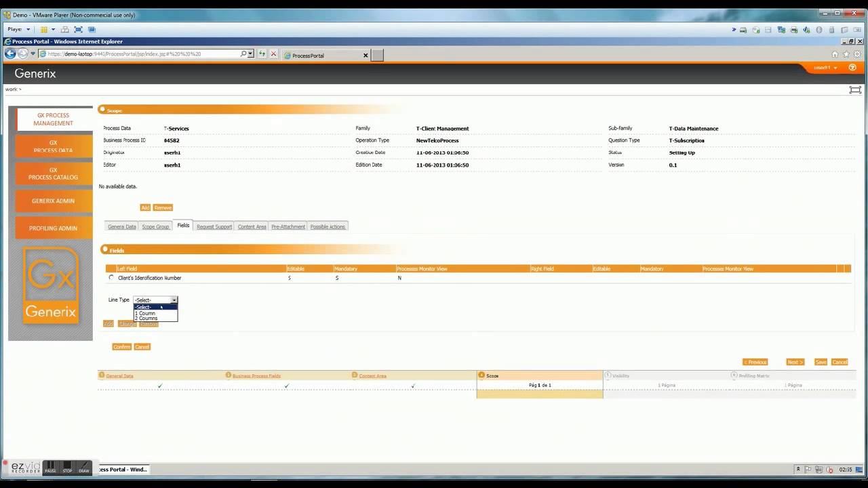Switch to the Possible Actions tab
This screenshot has width=868, height=488.
tap(328, 226)
